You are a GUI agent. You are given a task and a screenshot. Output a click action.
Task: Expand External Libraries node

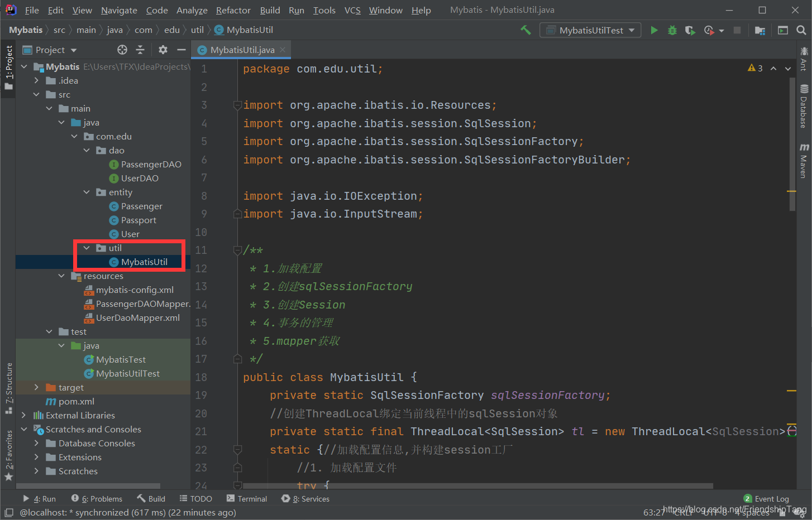24,415
